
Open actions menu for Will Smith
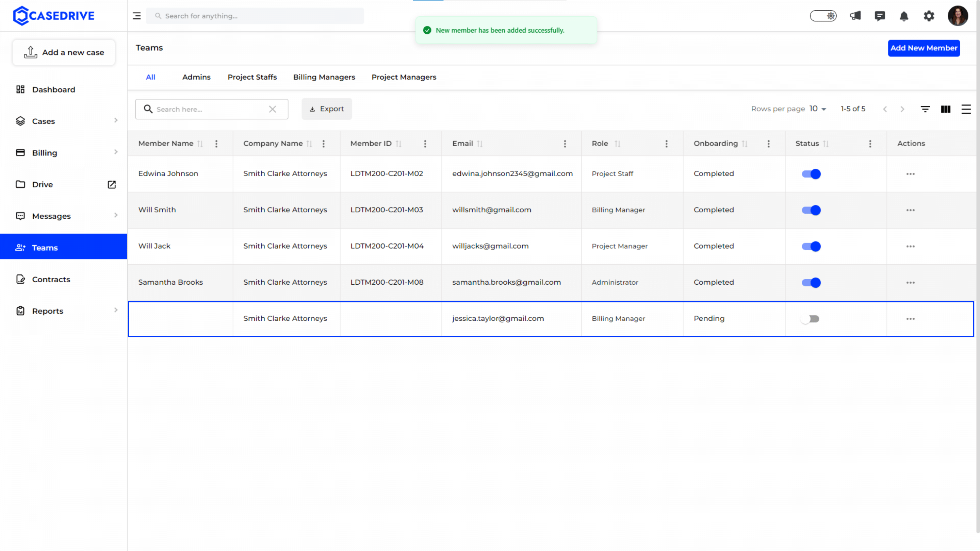910,210
